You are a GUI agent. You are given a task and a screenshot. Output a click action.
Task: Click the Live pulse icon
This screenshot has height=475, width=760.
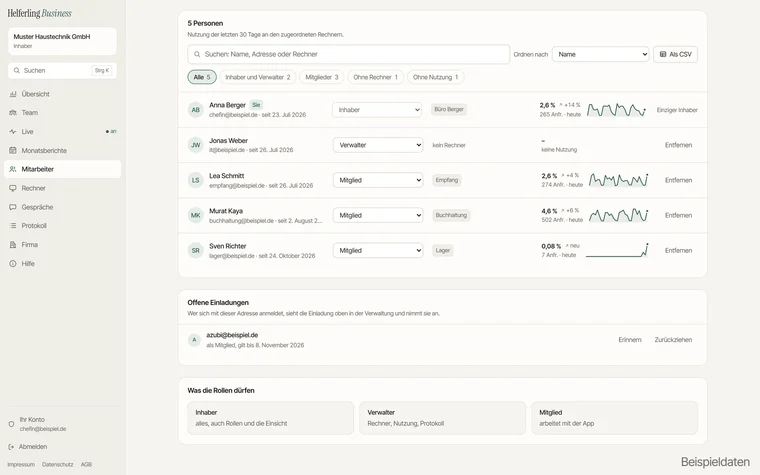[x=13, y=131]
